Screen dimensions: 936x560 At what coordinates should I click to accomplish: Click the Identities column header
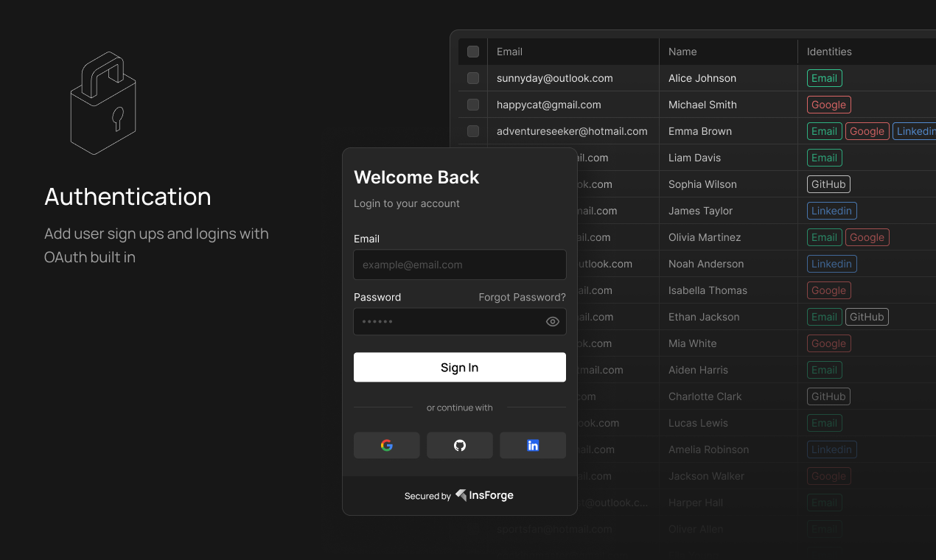tap(828, 52)
